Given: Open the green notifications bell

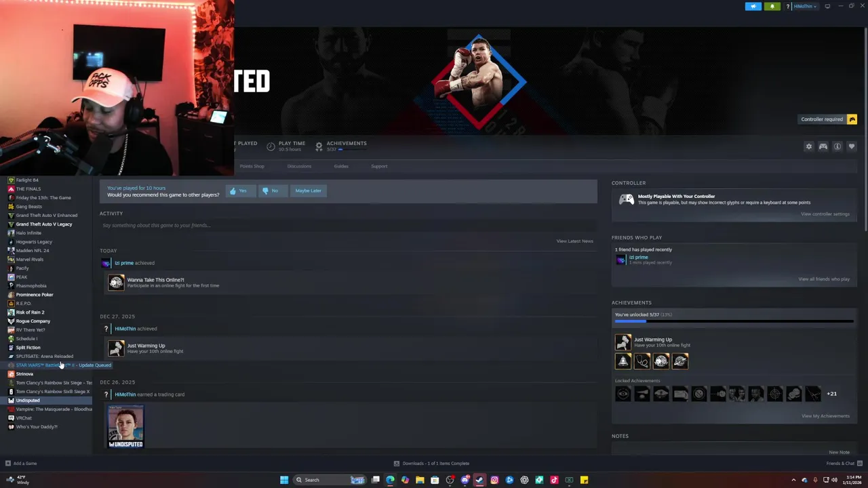Looking at the screenshot, I should (x=772, y=6).
